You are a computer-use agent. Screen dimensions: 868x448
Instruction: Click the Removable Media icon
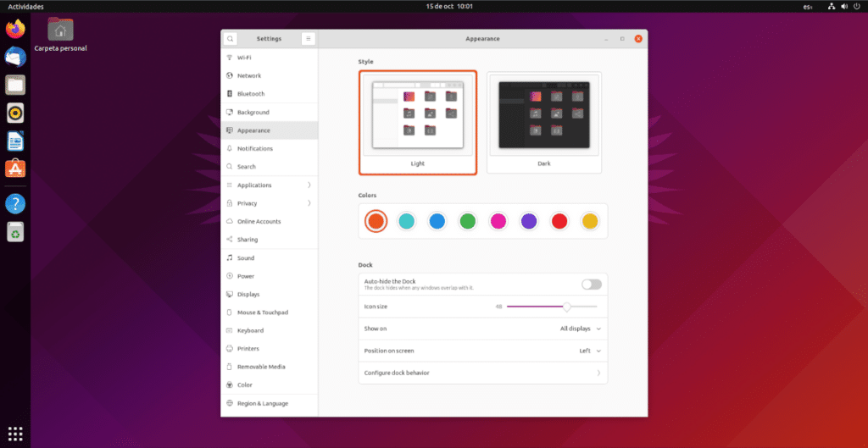230,367
